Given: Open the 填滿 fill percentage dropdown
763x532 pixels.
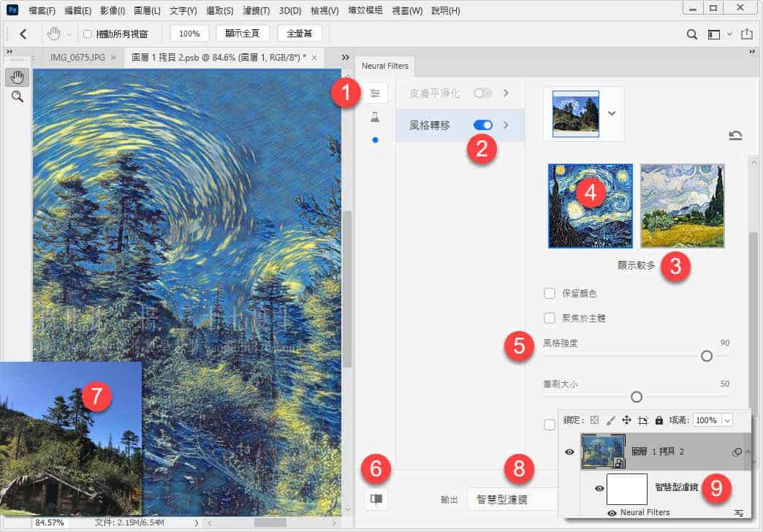Looking at the screenshot, I should (727, 420).
